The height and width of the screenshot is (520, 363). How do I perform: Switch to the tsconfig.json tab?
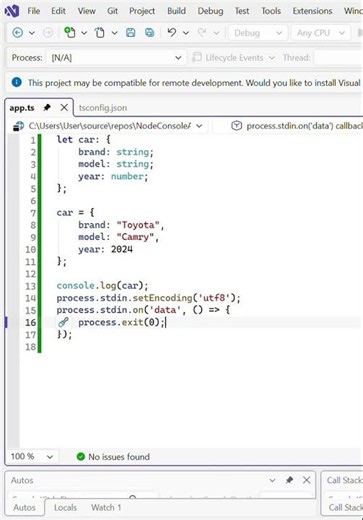(x=103, y=108)
